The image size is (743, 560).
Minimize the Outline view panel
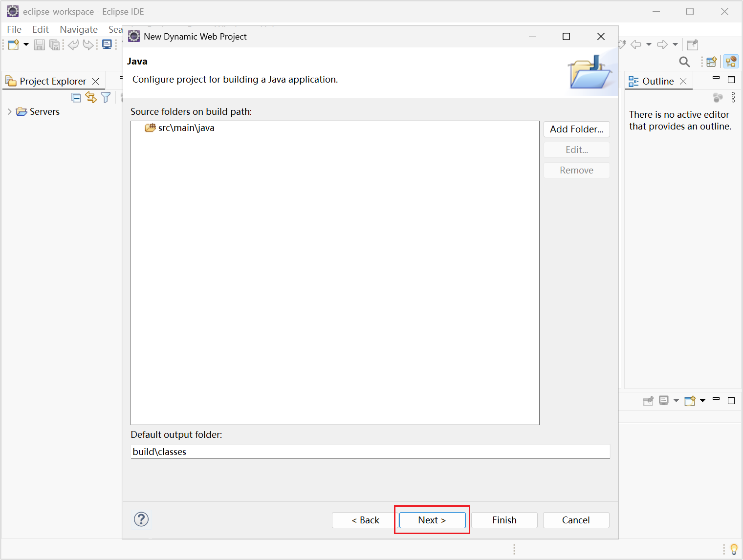717,78
